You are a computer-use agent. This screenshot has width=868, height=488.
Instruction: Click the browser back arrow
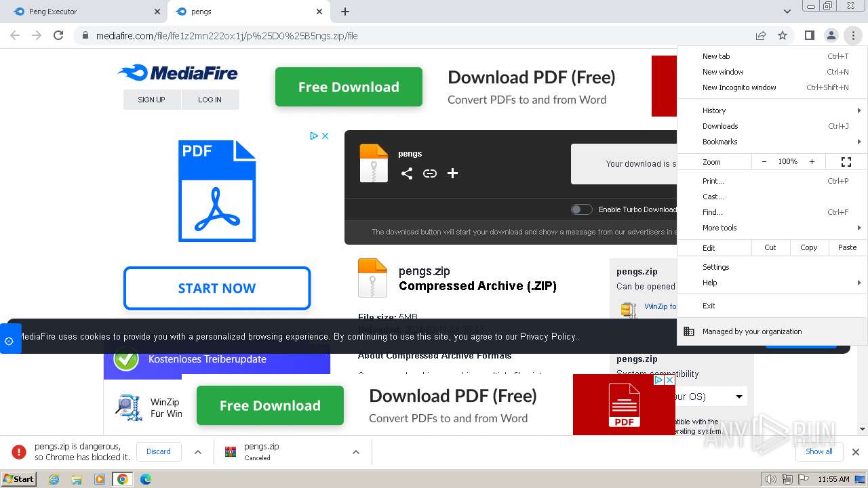[x=15, y=35]
